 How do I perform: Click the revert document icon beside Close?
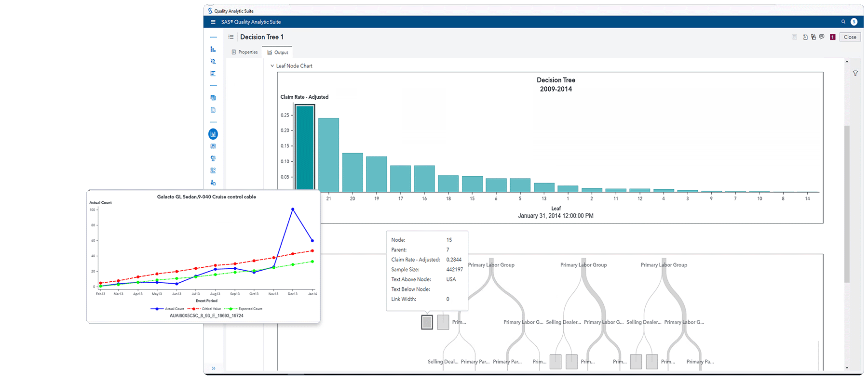click(805, 37)
